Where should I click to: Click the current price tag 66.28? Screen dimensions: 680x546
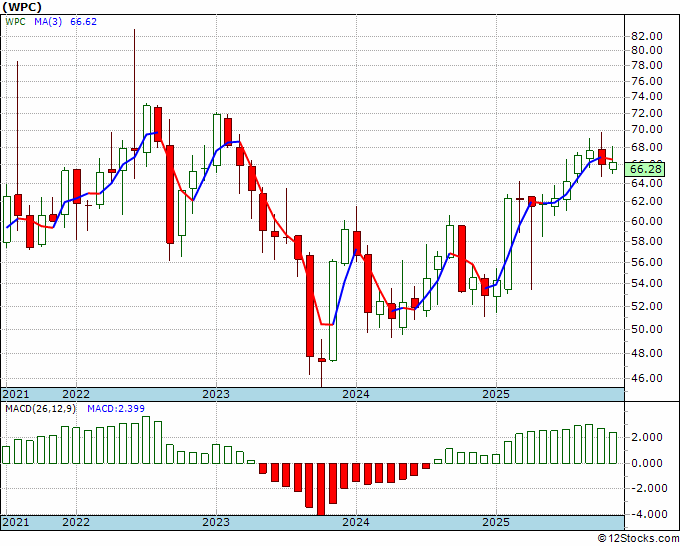coord(645,169)
